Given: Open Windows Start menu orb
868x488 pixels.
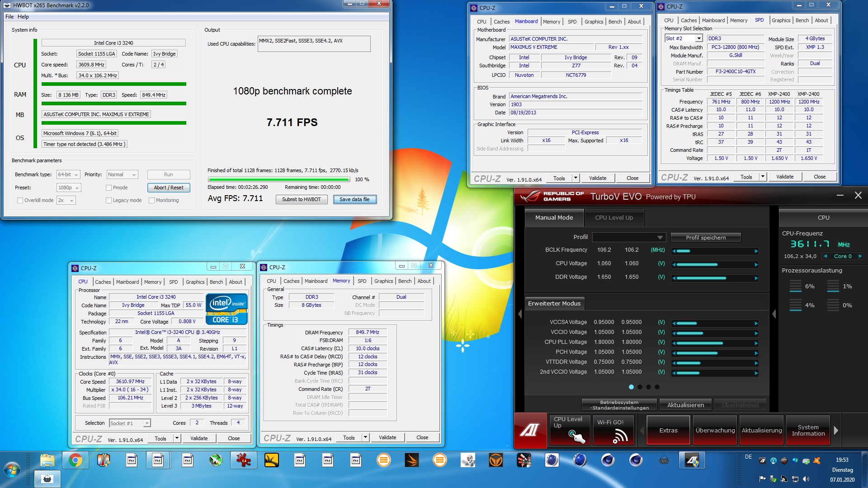Looking at the screenshot, I should [12, 470].
